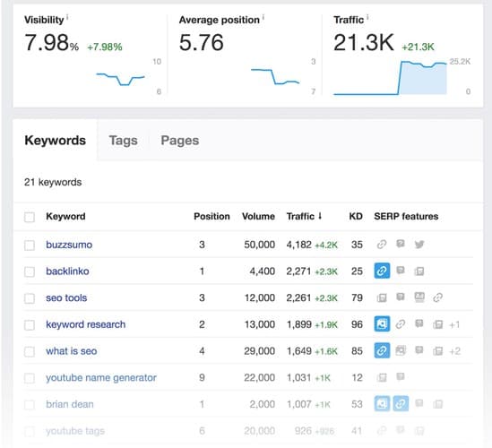492x448 pixels.
Task: Open the backlinko keyword link
Action: [x=67, y=271]
